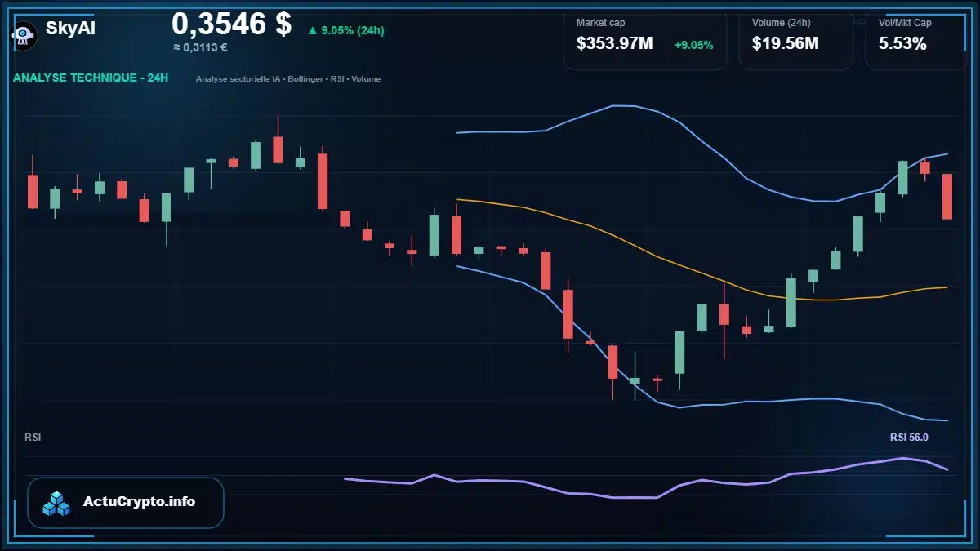Open the Volume (24h) card
The image size is (980, 551).
tap(795, 40)
